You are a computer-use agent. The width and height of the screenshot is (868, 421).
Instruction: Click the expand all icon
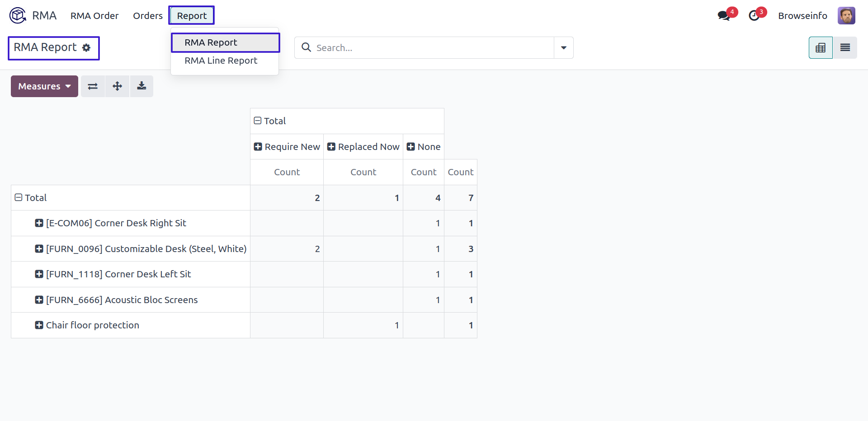coord(118,86)
